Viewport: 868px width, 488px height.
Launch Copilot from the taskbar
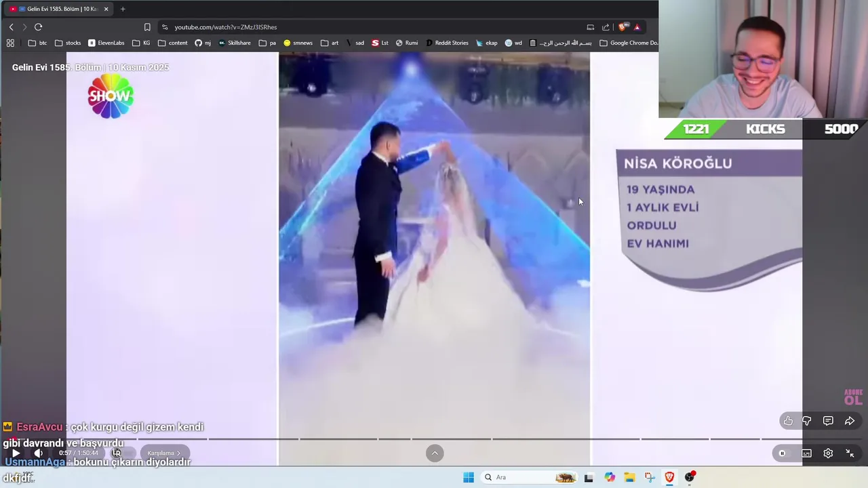click(610, 477)
